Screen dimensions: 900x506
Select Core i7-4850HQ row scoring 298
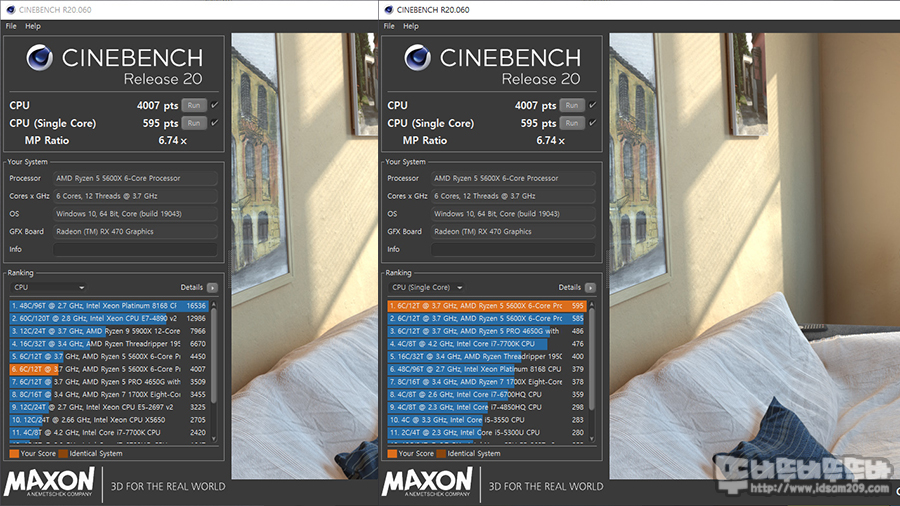click(487, 407)
